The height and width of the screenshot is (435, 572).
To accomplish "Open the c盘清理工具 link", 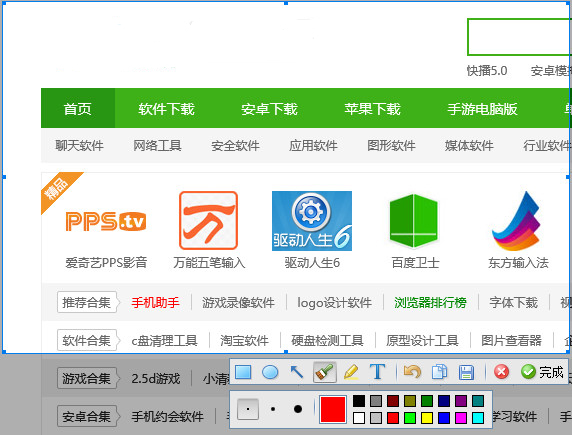I will (164, 340).
